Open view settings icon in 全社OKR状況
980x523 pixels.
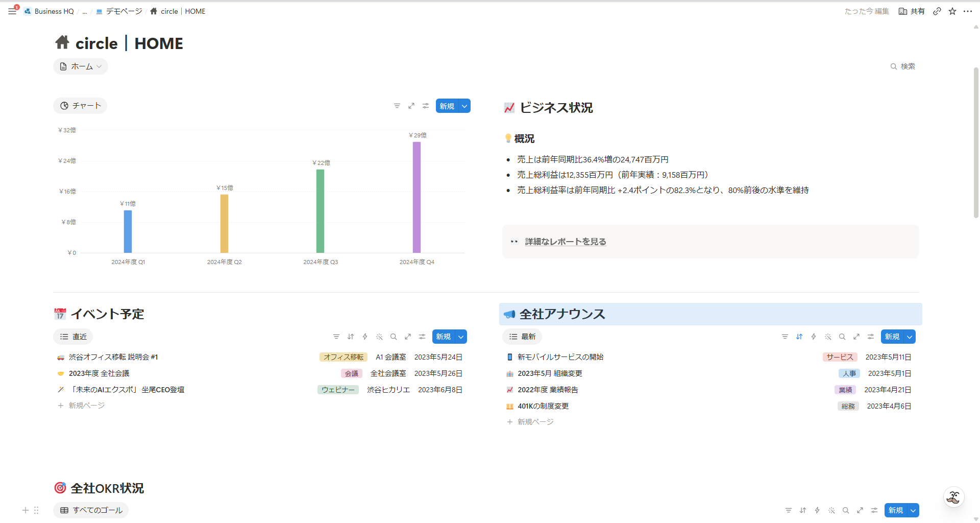coord(874,510)
